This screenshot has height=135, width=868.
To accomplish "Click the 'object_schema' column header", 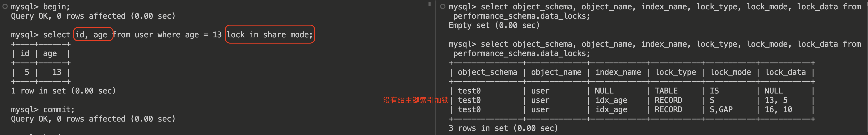I will 487,72.
